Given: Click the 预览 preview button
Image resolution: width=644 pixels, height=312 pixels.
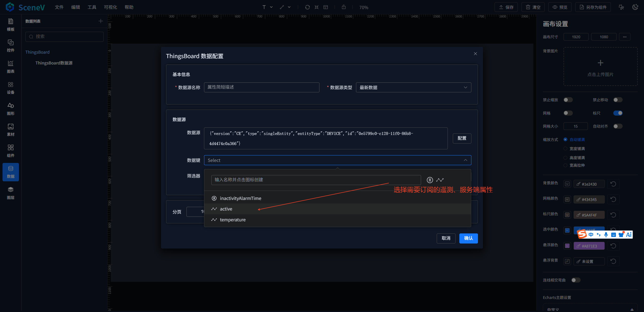Looking at the screenshot, I should click(x=560, y=7).
